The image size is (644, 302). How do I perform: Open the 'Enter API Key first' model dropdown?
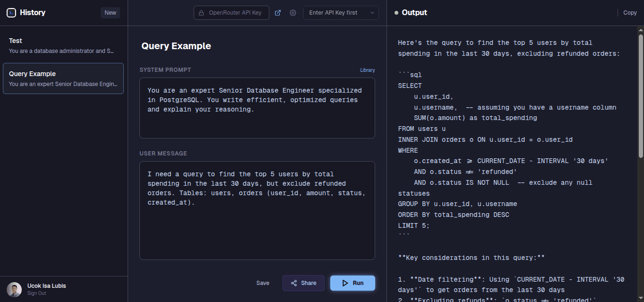[341, 13]
